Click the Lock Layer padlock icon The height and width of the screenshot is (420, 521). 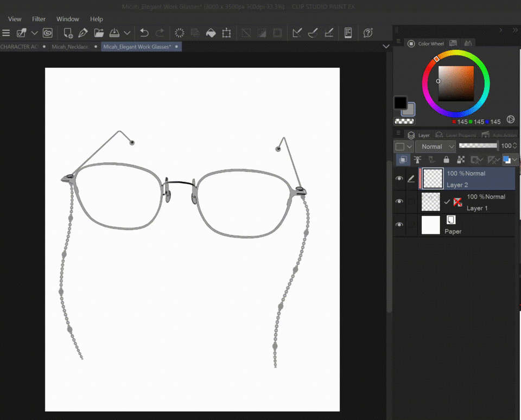[446, 160]
